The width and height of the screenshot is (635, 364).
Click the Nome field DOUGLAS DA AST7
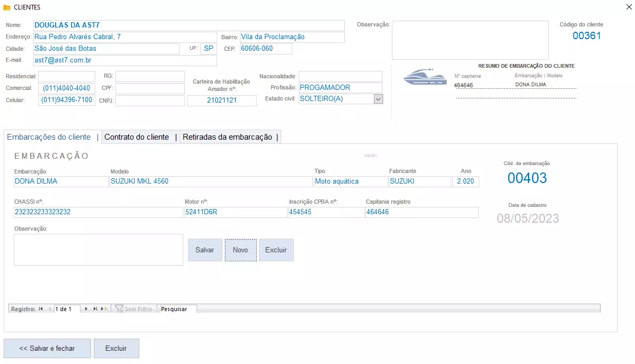click(189, 25)
